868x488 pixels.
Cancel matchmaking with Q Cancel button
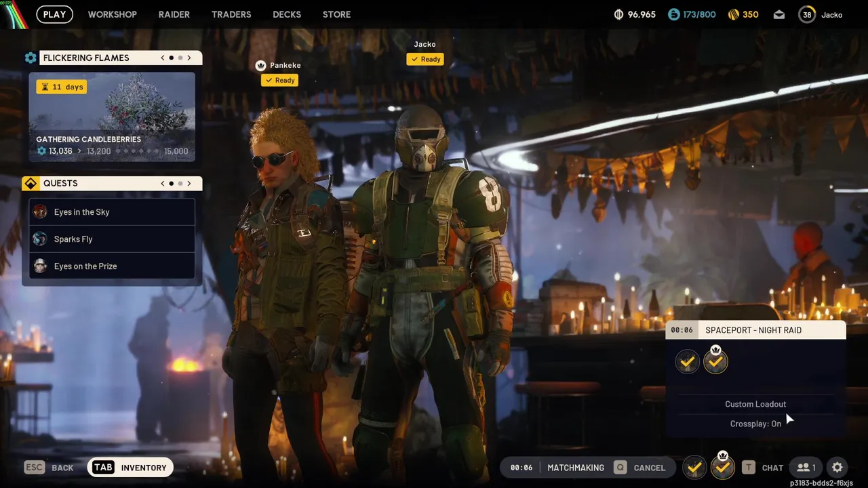639,468
